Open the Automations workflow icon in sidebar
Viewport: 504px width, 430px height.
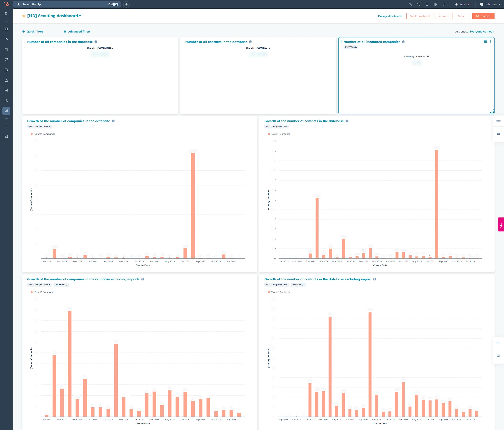[x=6, y=100]
